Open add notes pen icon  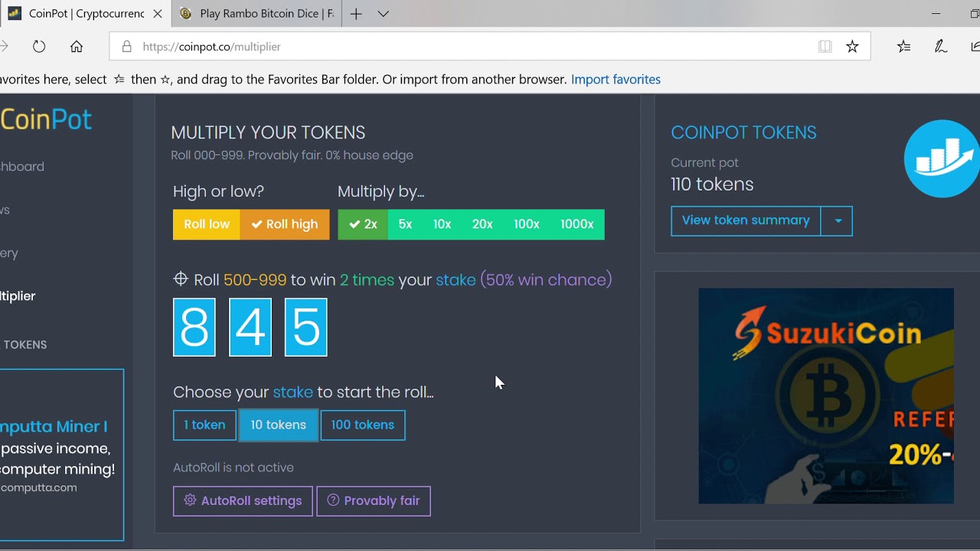pyautogui.click(x=941, y=47)
